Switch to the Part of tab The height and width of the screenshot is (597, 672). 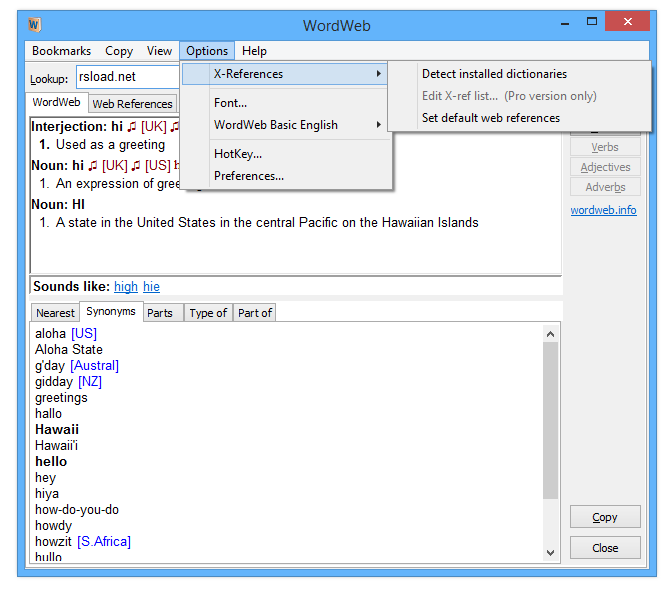click(255, 313)
